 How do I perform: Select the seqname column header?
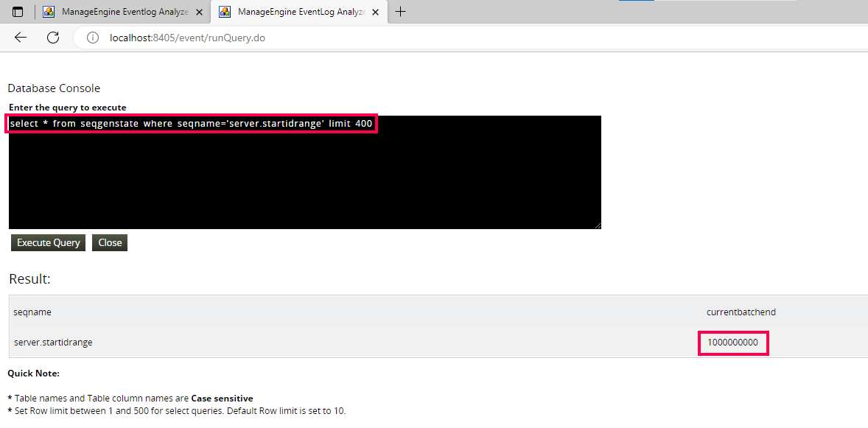pos(32,312)
